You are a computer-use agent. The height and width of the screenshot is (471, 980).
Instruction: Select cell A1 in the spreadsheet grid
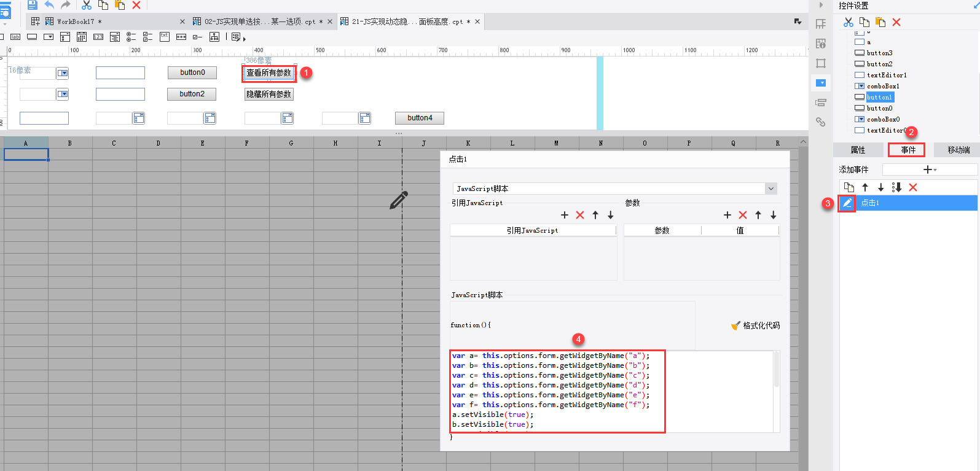(26, 155)
